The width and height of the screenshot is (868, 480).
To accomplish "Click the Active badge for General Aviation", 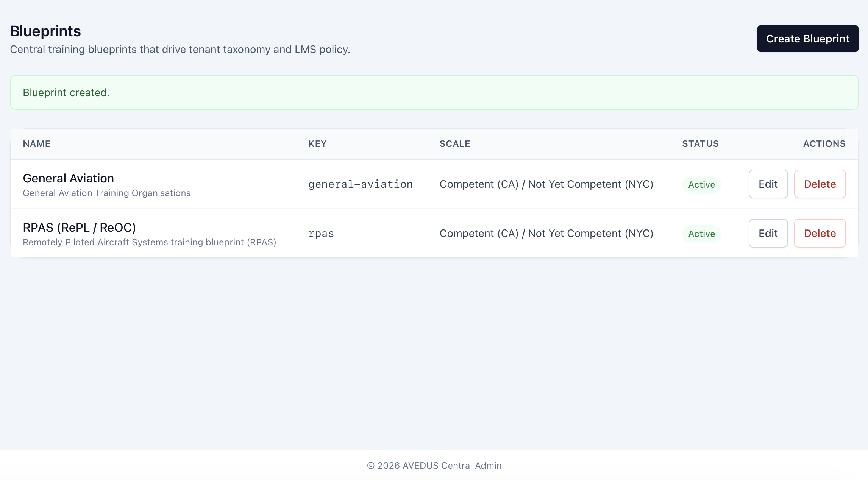I will pos(701,185).
